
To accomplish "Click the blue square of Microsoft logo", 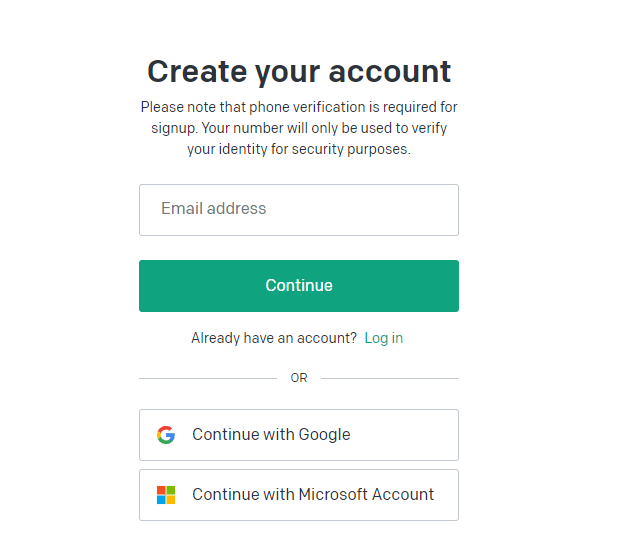I will (161, 500).
